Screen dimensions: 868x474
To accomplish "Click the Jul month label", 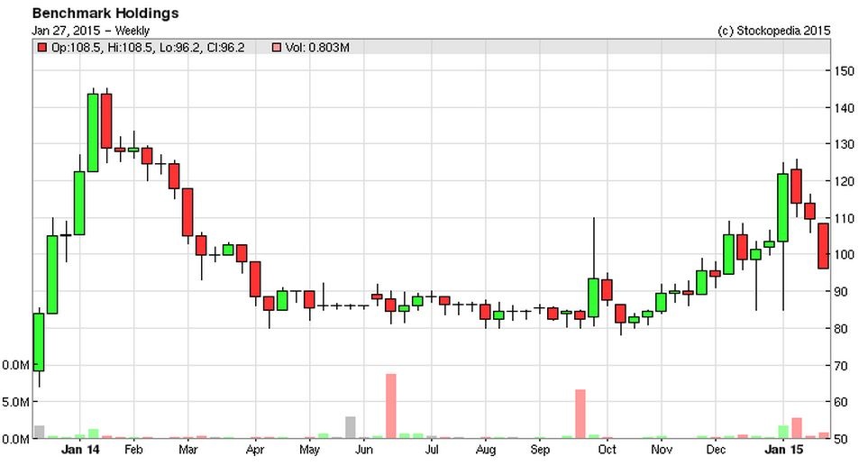I will pos(431,449).
